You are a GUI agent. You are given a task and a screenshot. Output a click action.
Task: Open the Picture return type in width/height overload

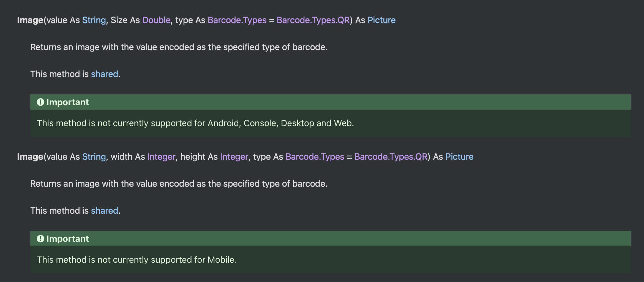point(459,157)
